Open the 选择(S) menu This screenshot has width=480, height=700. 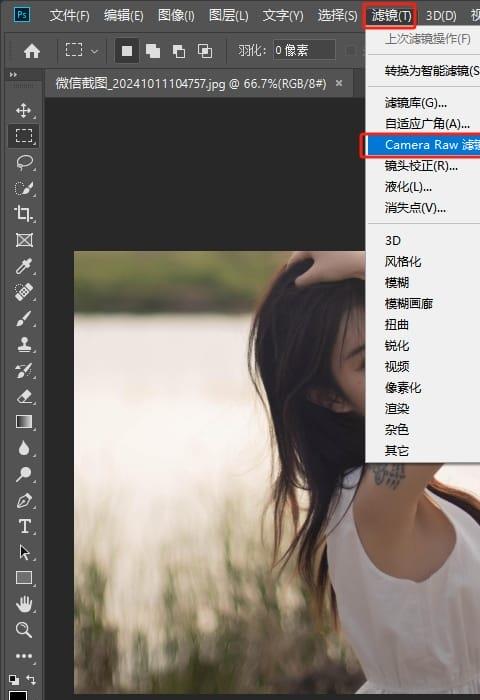coord(338,16)
